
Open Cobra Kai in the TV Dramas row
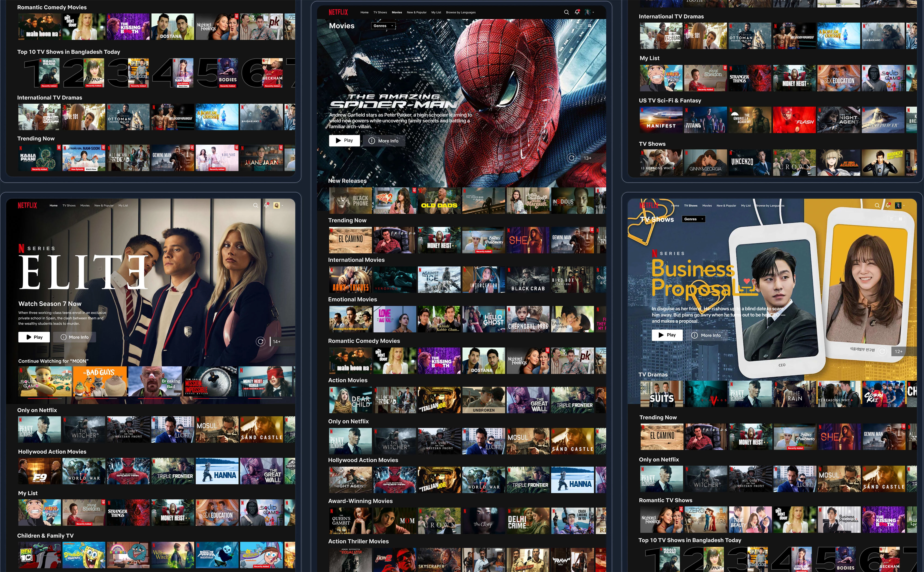[883, 394]
